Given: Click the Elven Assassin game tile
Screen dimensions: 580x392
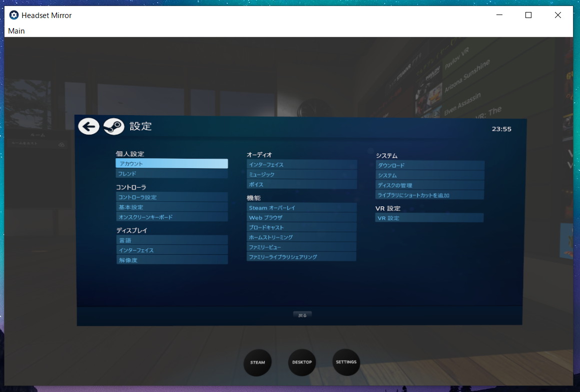Looking at the screenshot, I should pyautogui.click(x=462, y=104).
